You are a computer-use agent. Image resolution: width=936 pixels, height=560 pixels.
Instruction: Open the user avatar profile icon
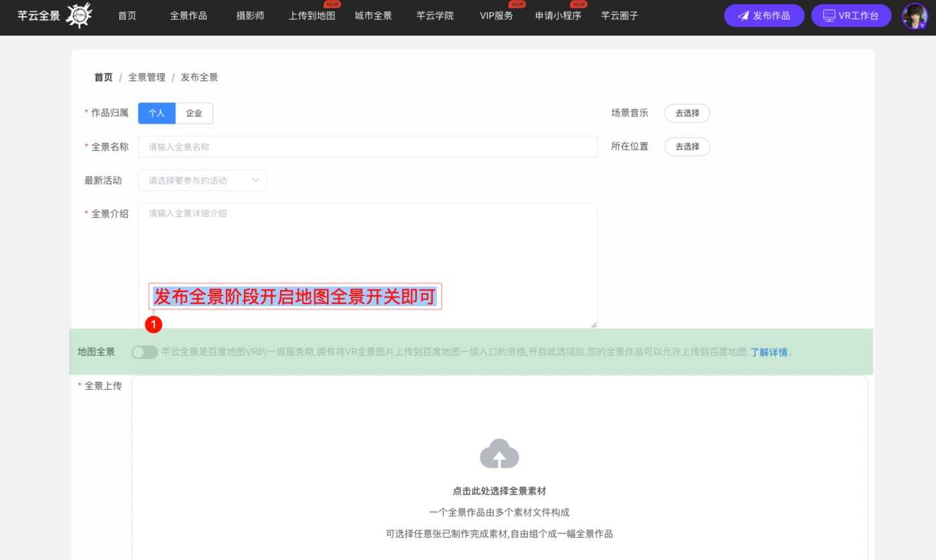pyautogui.click(x=915, y=16)
